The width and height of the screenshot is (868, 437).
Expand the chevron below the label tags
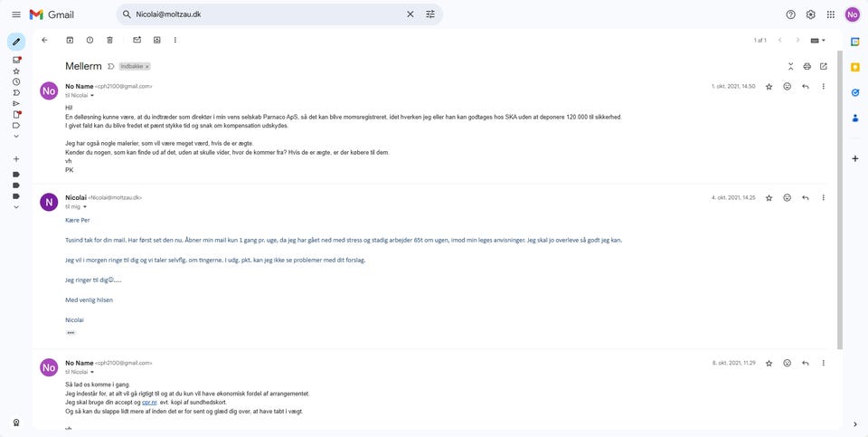click(16, 207)
